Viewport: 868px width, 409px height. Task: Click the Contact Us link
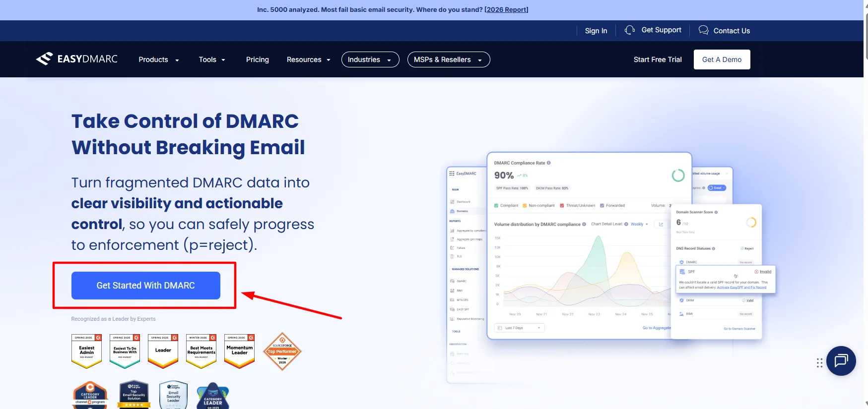coord(732,31)
